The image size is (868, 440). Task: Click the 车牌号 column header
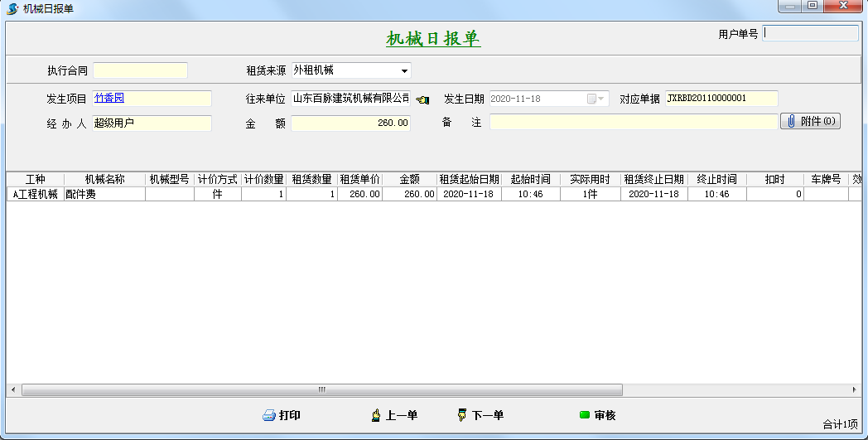826,179
